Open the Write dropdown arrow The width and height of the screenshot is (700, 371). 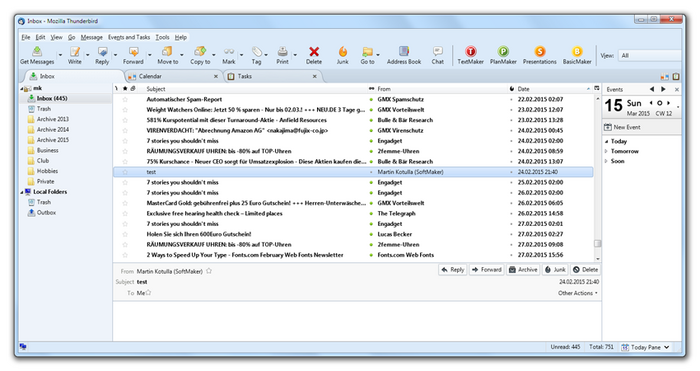87,55
